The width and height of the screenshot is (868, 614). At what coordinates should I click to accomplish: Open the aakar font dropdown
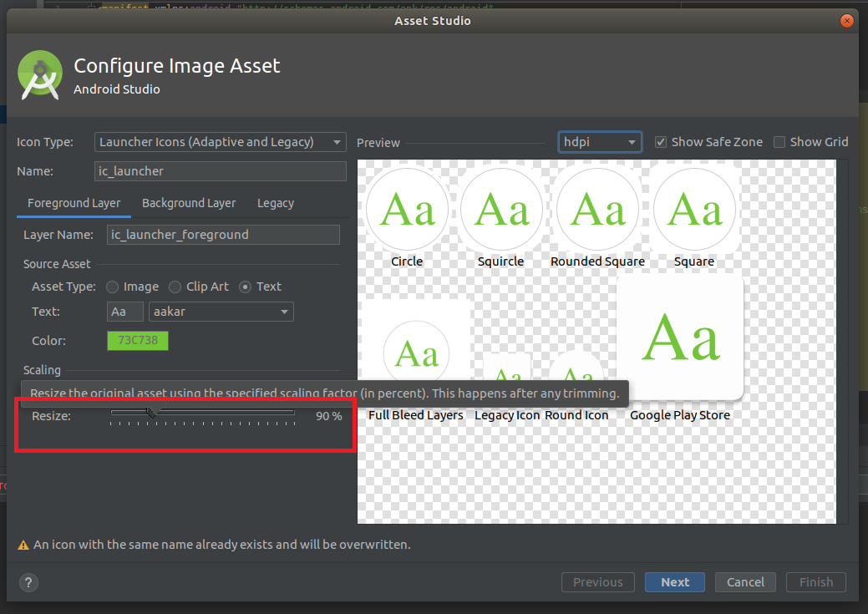coord(221,311)
